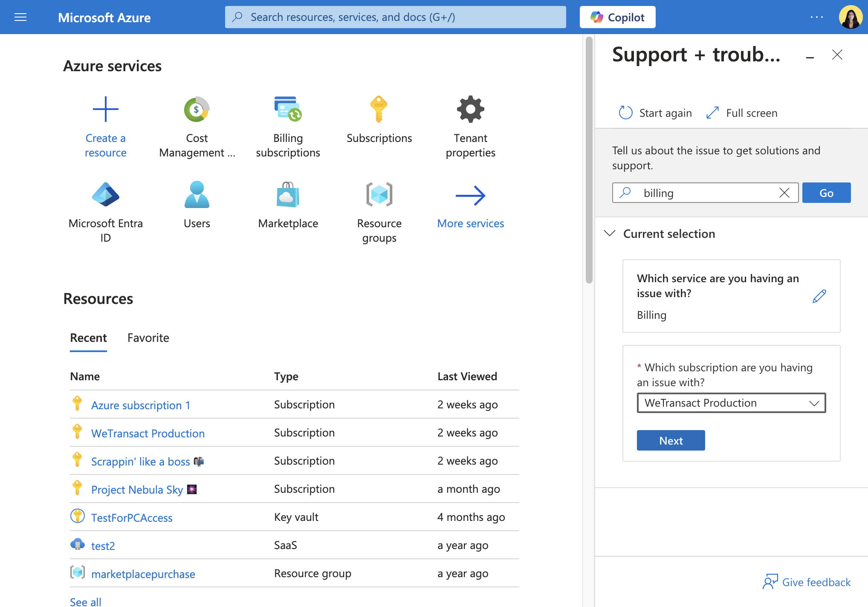
Task: Click Give feedback link
Action: tap(807, 582)
